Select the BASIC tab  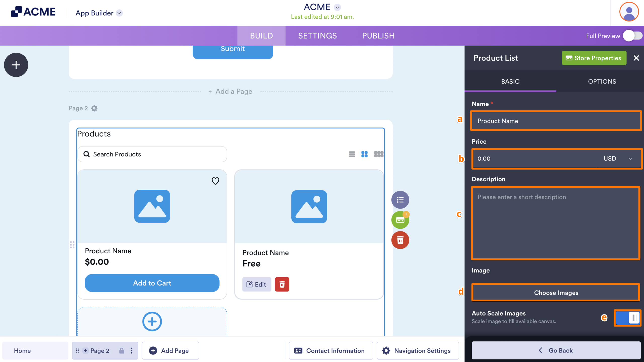(x=510, y=82)
